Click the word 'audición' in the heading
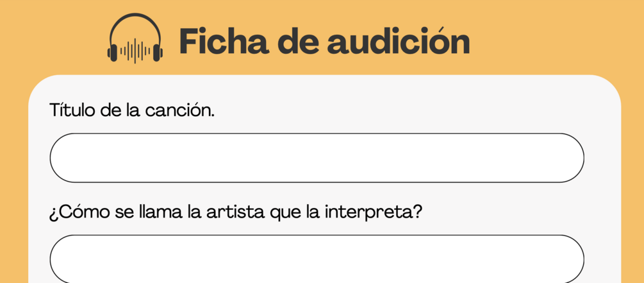This screenshot has height=283, width=644. [x=399, y=41]
